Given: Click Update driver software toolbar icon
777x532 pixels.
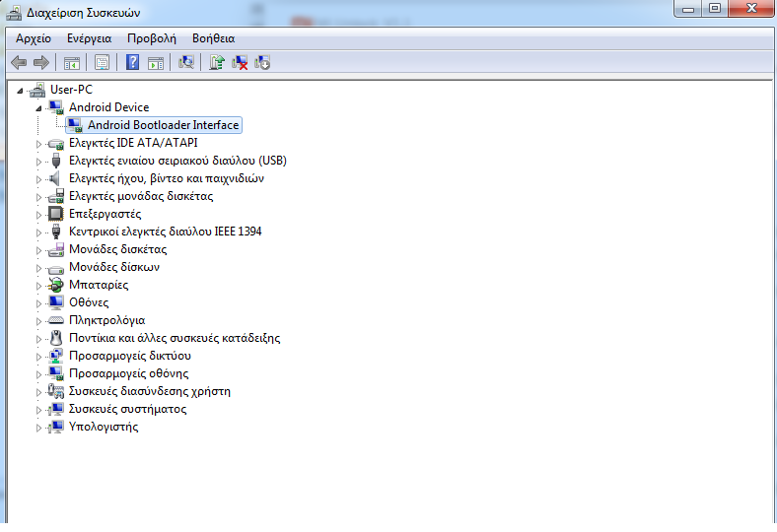Looking at the screenshot, I should [217, 62].
